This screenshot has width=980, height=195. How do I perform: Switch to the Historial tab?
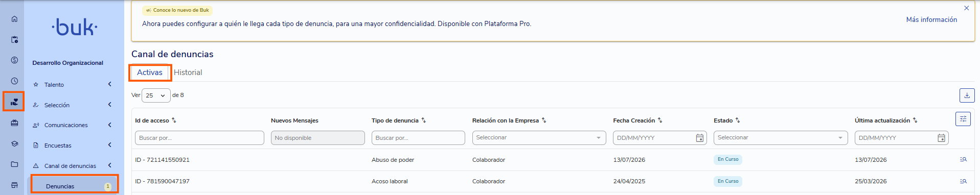(188, 72)
